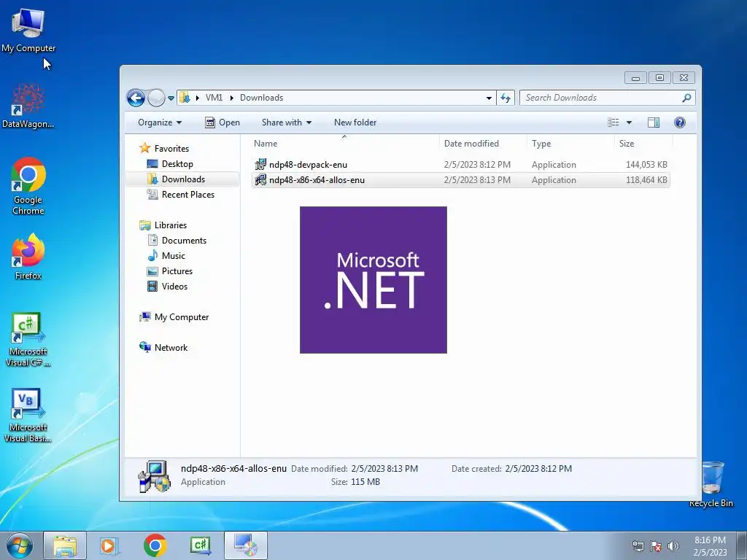This screenshot has width=747, height=560.
Task: Click the ndp48-devpack-enu installer icon
Action: coord(260,165)
